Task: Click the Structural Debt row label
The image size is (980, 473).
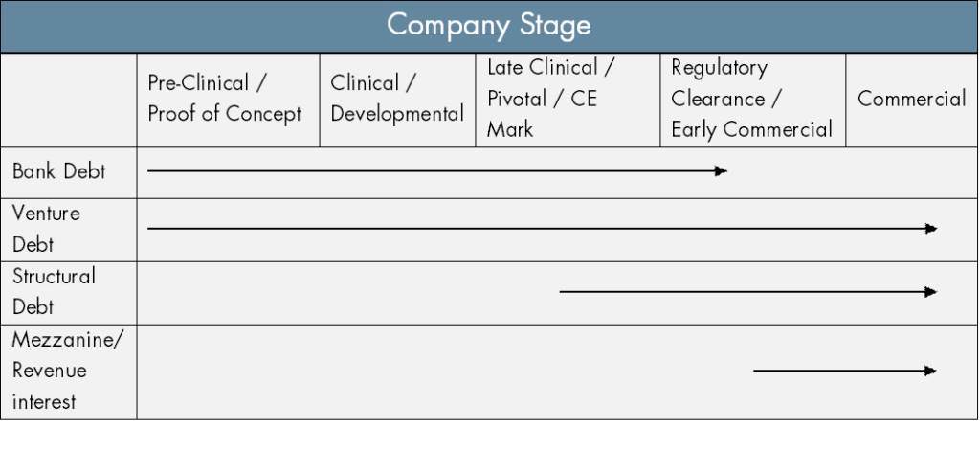Action: point(54,292)
